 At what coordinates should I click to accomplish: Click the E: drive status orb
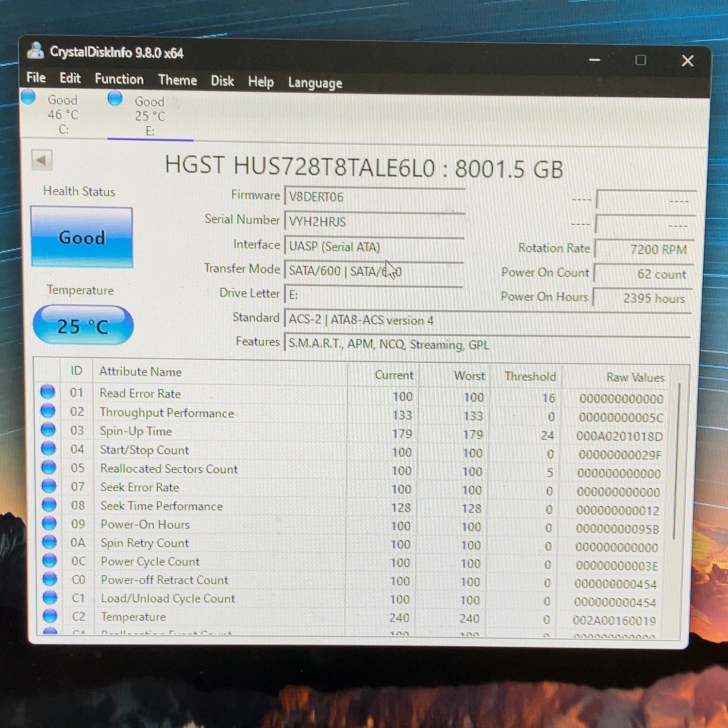(115, 99)
